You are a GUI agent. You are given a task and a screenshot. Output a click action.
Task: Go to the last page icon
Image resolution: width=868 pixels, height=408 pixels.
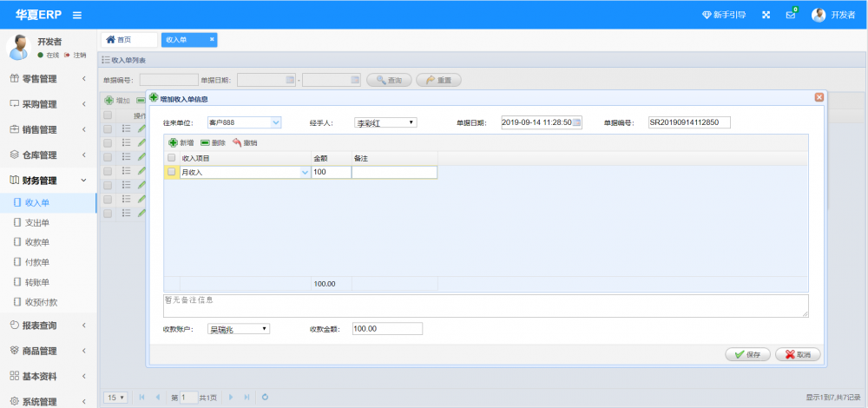247,398
